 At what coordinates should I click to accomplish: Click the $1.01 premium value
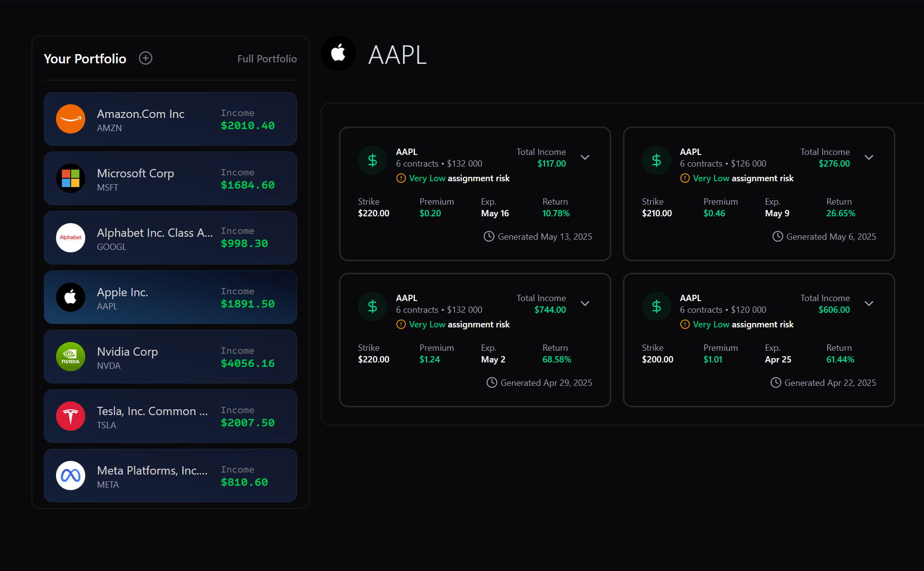tap(713, 360)
